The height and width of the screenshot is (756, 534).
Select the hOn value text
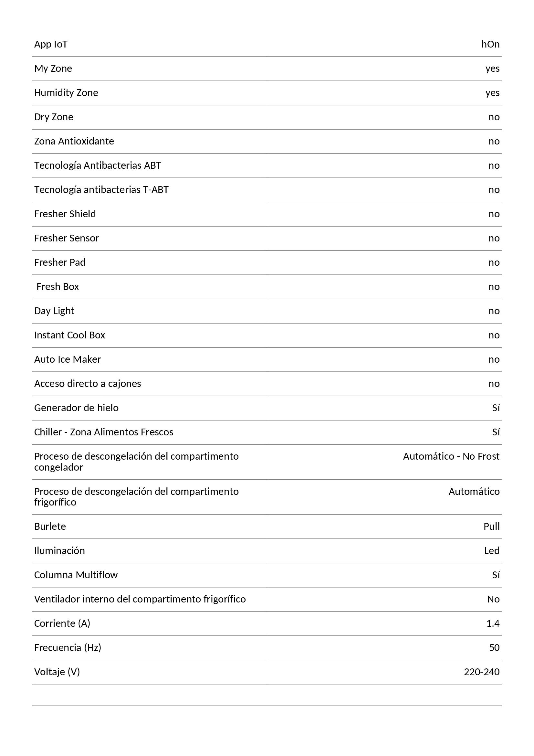(490, 44)
